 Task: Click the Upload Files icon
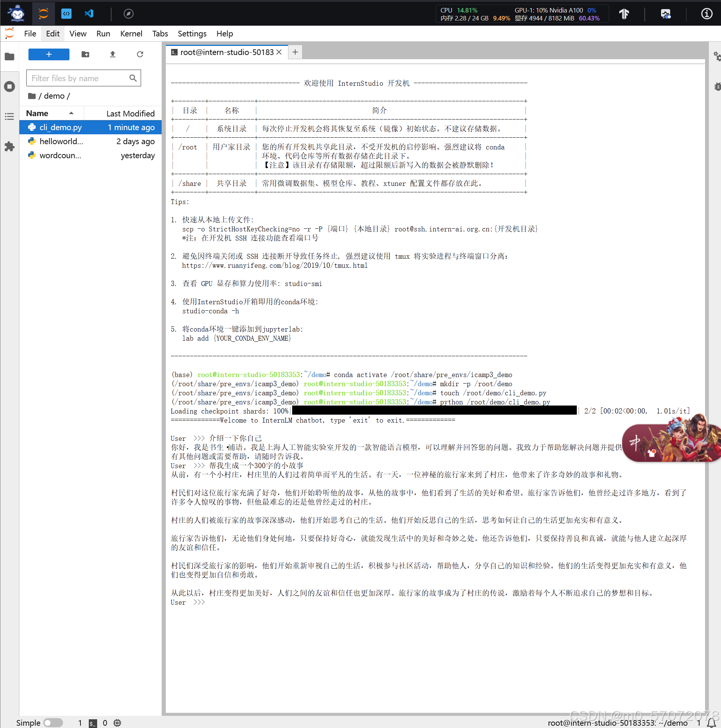coord(113,54)
